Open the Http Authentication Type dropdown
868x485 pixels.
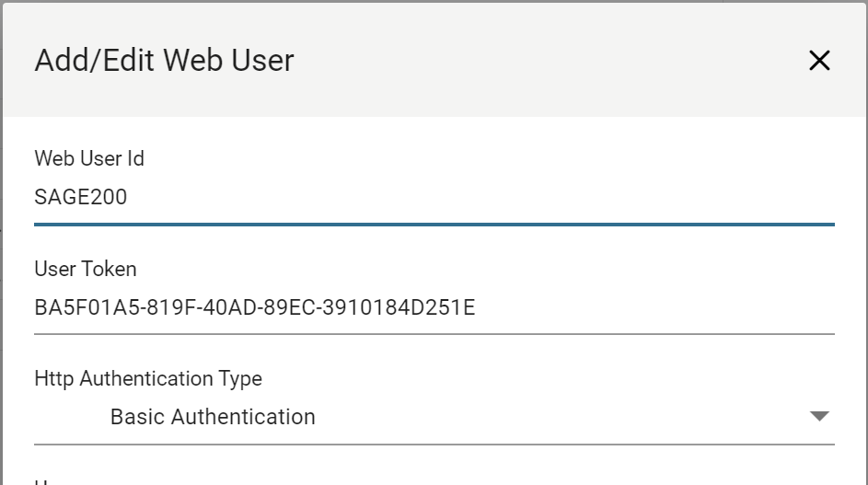tap(434, 417)
